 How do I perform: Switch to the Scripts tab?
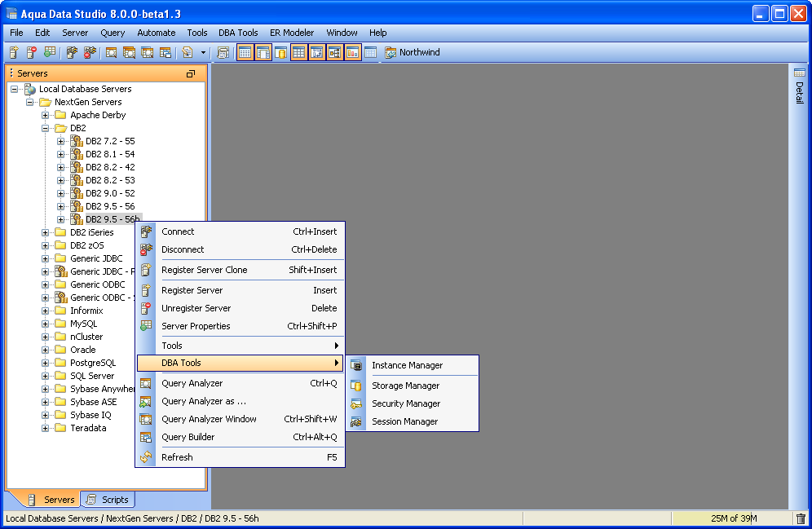(x=108, y=500)
